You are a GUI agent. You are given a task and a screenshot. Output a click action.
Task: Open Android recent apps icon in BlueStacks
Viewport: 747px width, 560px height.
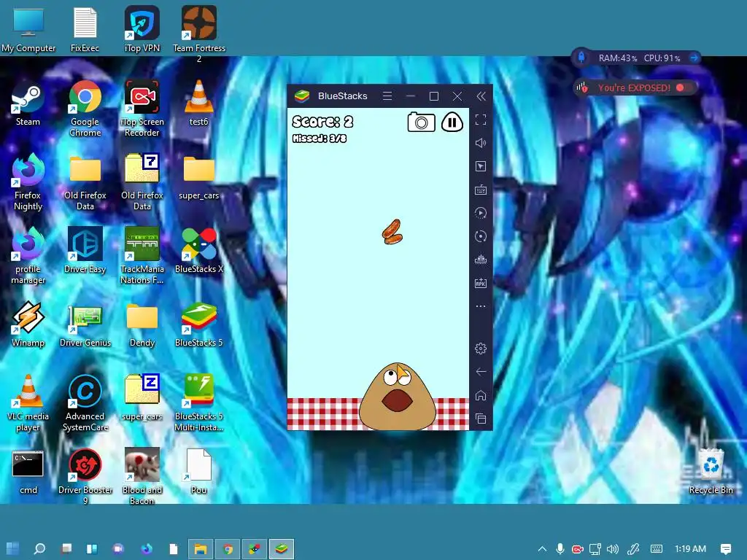(x=481, y=419)
